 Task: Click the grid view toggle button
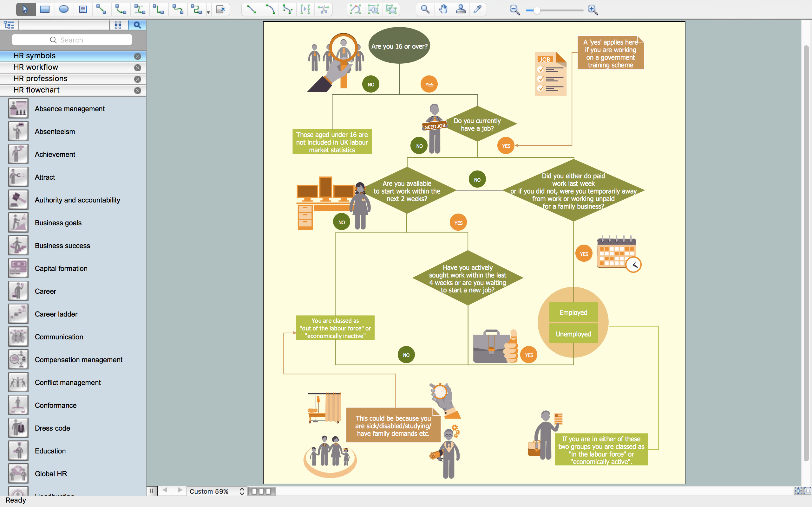point(118,24)
